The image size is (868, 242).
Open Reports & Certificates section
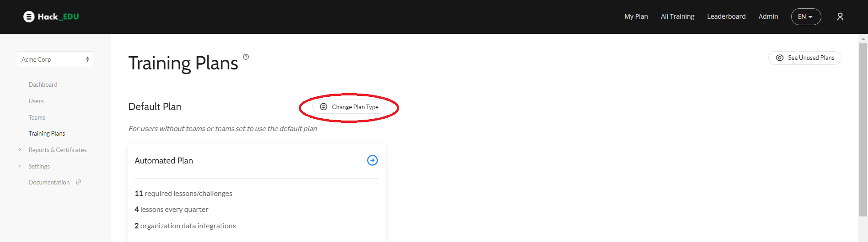pos(58,150)
